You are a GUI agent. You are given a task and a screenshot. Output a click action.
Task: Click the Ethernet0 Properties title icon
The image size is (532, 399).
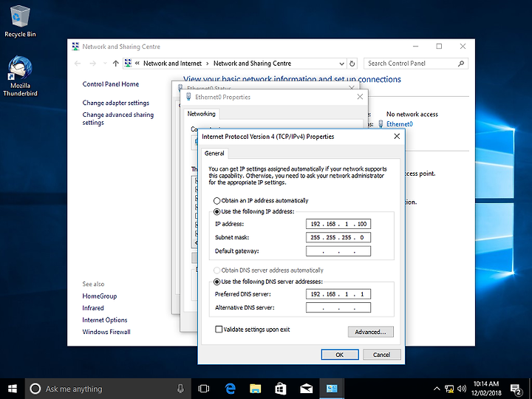click(x=188, y=97)
